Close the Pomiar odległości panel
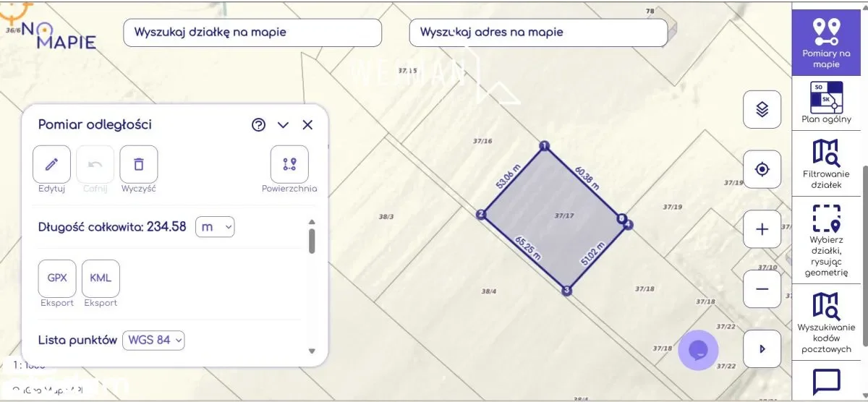 tap(307, 125)
